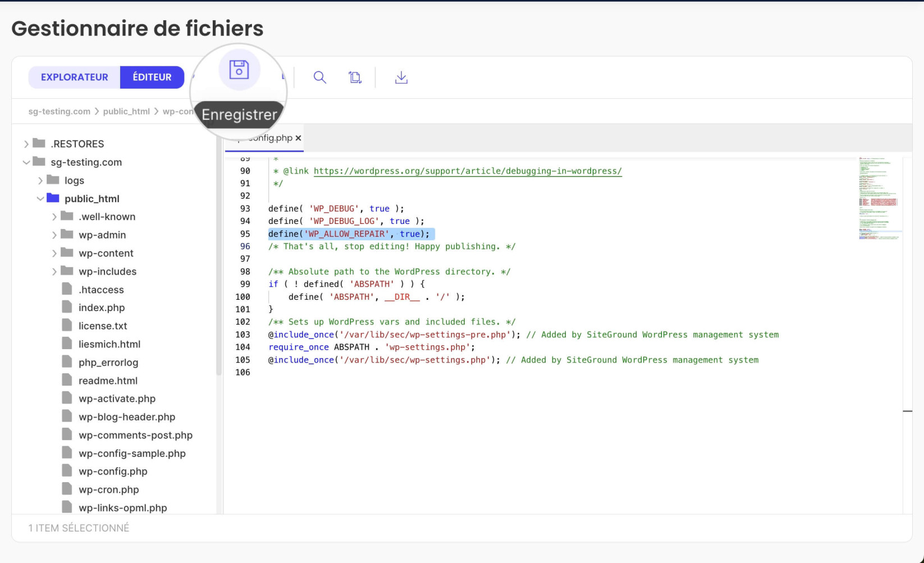The height and width of the screenshot is (563, 924).
Task: Open the search magnifier tool
Action: (320, 77)
